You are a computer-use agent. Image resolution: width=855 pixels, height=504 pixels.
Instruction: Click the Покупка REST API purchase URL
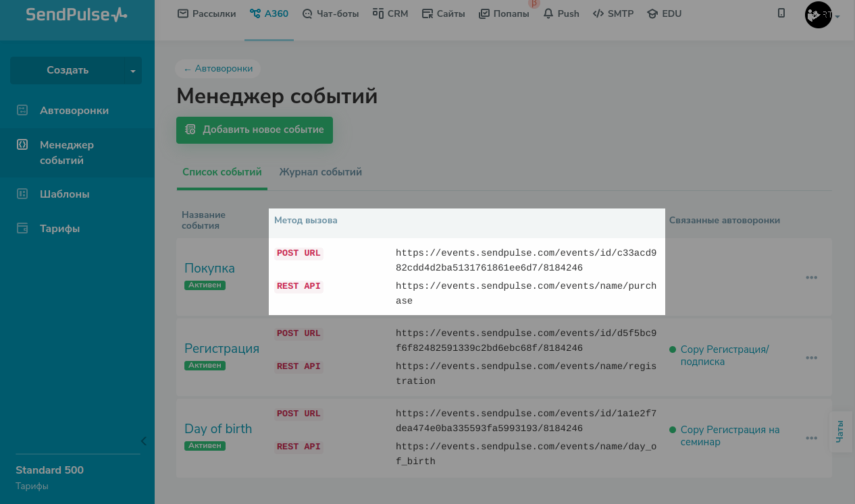pyautogui.click(x=526, y=293)
